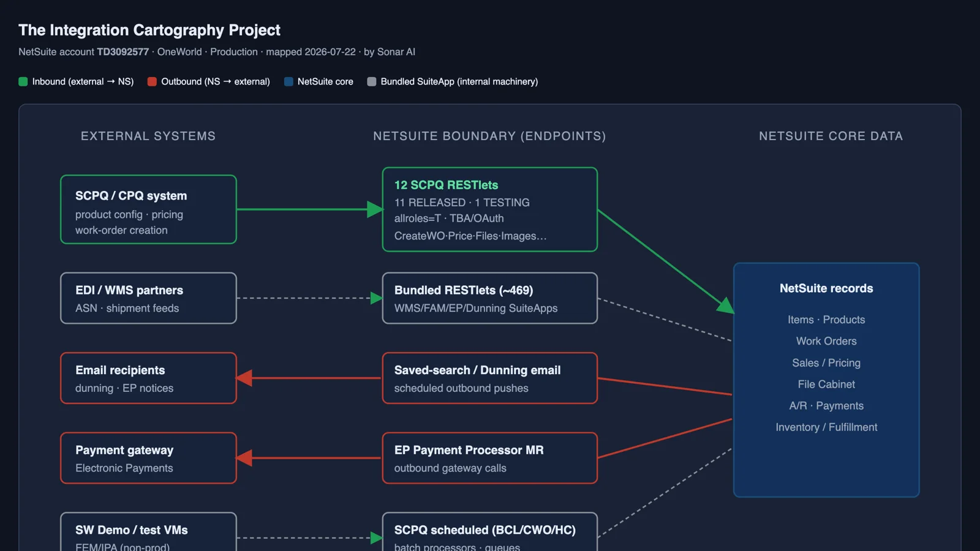Click the Items · Products entry
This screenshot has height=551, width=980.
click(x=826, y=320)
